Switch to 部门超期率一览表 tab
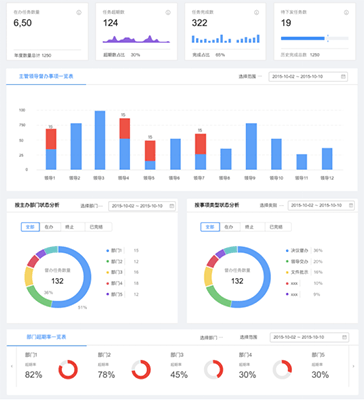Image resolution: width=364 pixels, height=400 pixels. [46, 337]
